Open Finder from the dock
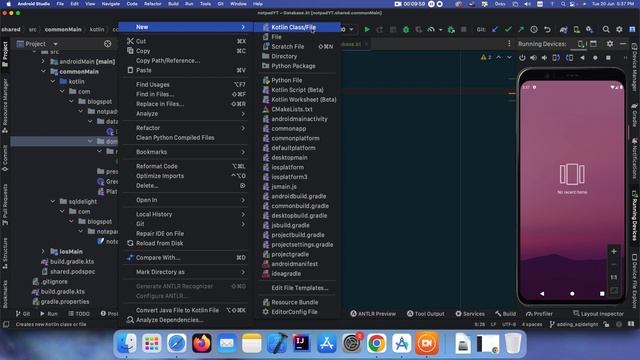Image resolution: width=640 pixels, height=360 pixels. pos(127,343)
